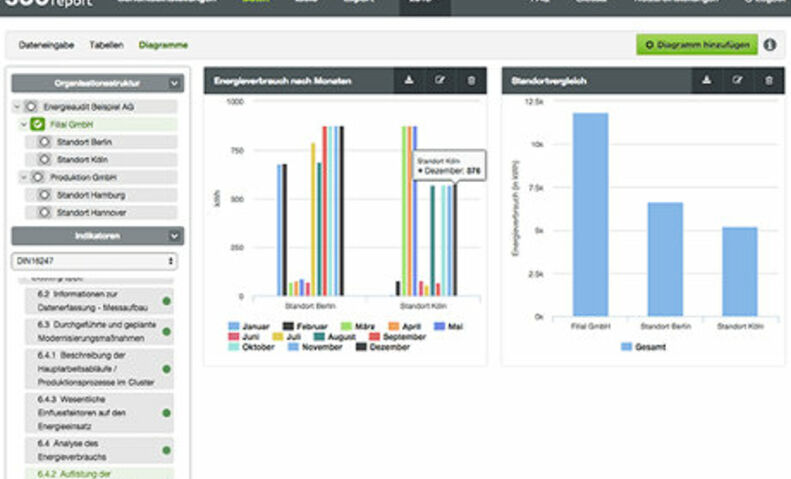Viewport: 791px width, 479px height.
Task: Open edit for Standortvergleich chart
Action: pos(736,80)
